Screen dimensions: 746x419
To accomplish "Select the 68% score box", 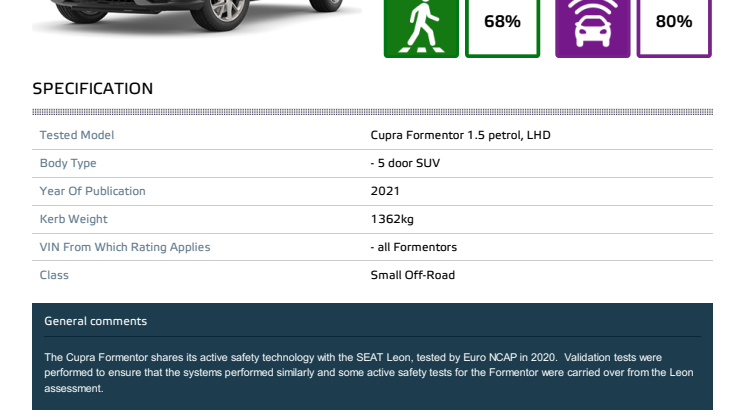I will [x=502, y=29].
